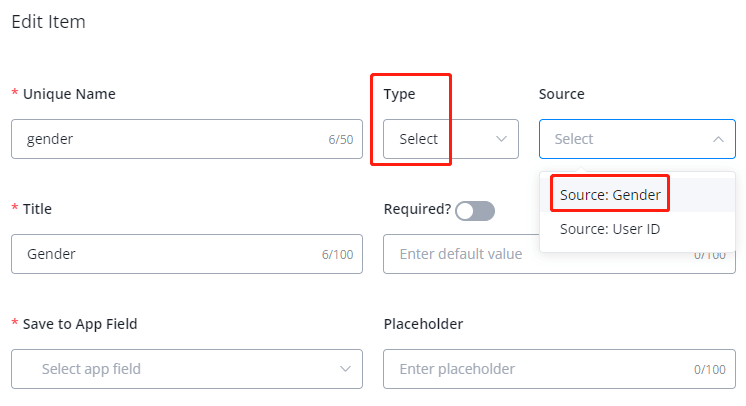Image resolution: width=746 pixels, height=406 pixels.
Task: Collapse Source list using the up chevron
Action: pyautogui.click(x=718, y=139)
